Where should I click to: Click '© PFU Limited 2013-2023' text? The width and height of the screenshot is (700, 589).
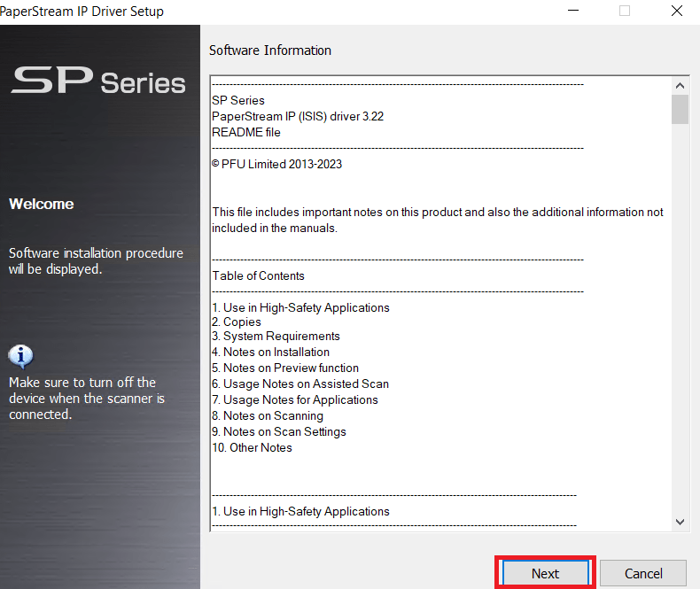(x=276, y=164)
